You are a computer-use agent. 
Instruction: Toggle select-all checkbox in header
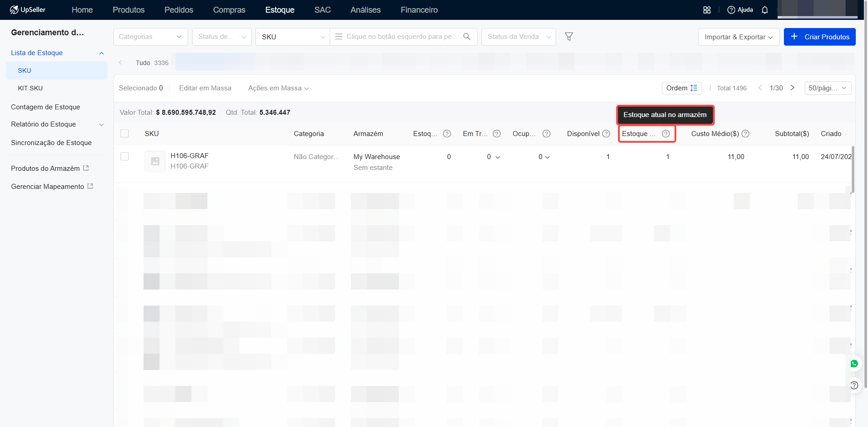125,133
